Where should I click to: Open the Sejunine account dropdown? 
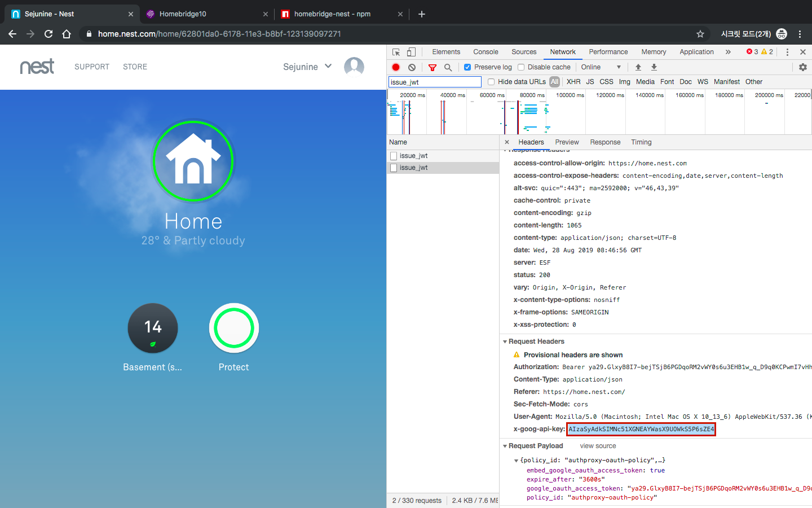[307, 67]
